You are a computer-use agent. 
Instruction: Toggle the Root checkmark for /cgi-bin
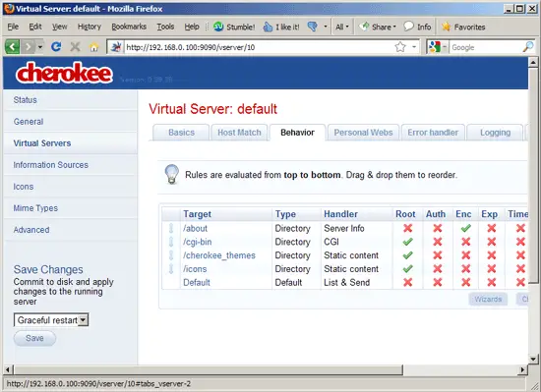tap(407, 242)
